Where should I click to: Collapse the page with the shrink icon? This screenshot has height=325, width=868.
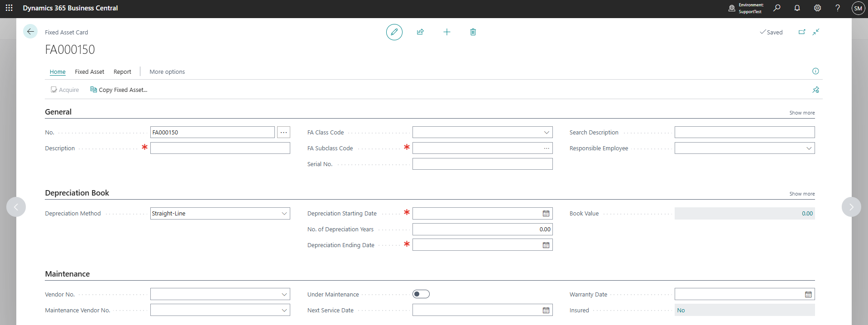[x=816, y=32]
